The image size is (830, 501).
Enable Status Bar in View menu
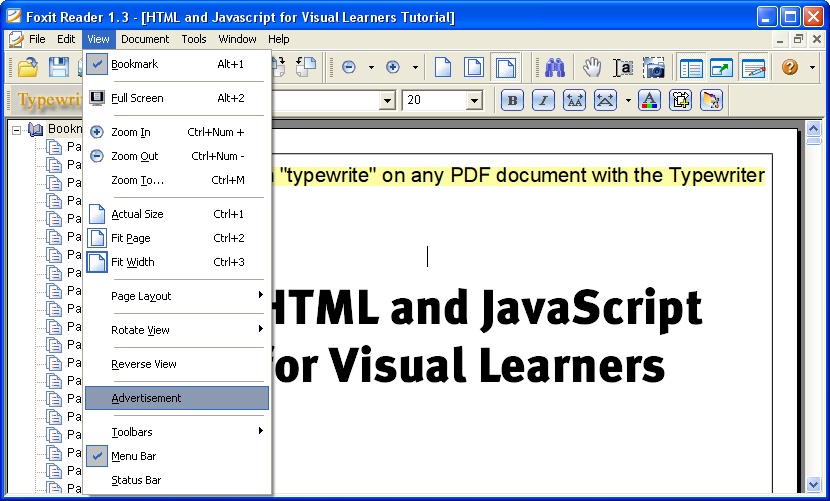(136, 480)
